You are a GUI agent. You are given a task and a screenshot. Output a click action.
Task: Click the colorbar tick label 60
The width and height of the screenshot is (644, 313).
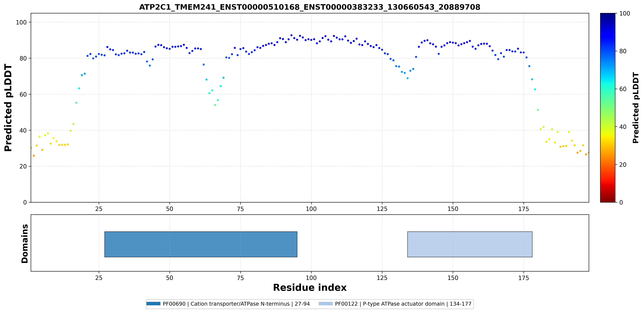623,89
